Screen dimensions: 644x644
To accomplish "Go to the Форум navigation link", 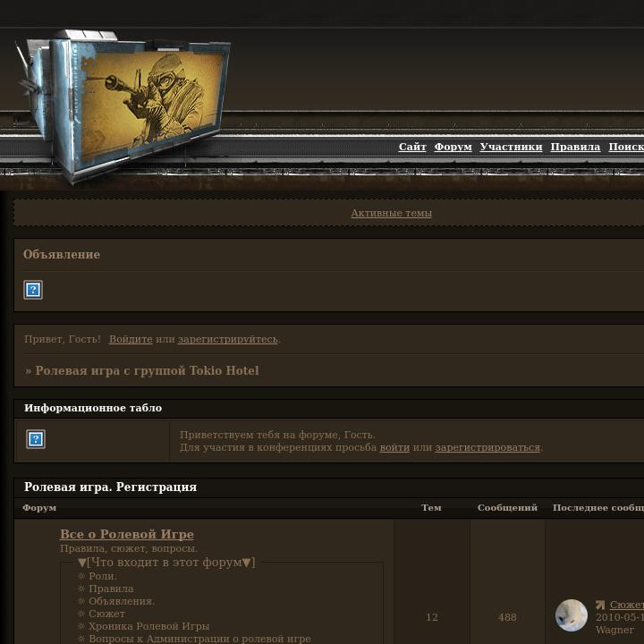I will coord(453,147).
